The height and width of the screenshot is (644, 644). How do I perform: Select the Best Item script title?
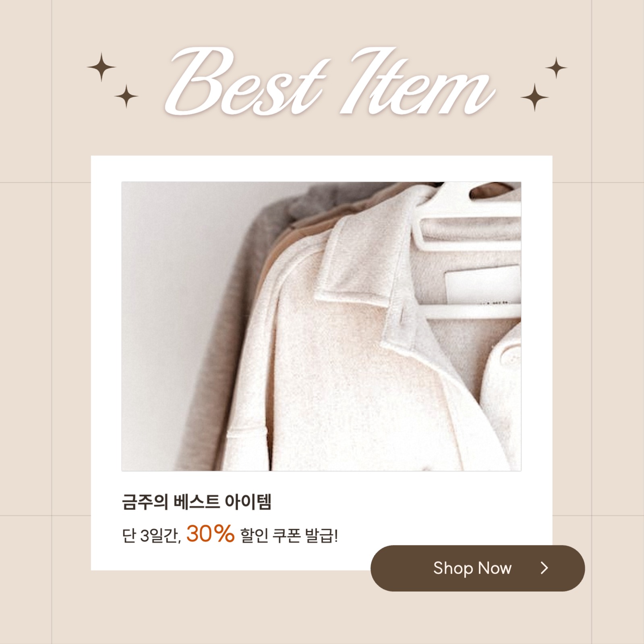coord(330,81)
